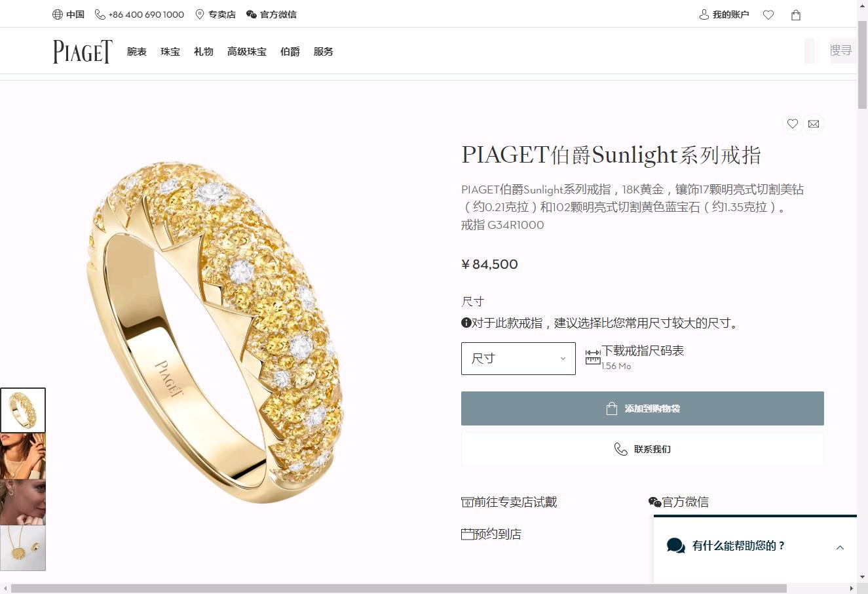
Task: Open the 珠宝 navigation menu
Action: [170, 51]
